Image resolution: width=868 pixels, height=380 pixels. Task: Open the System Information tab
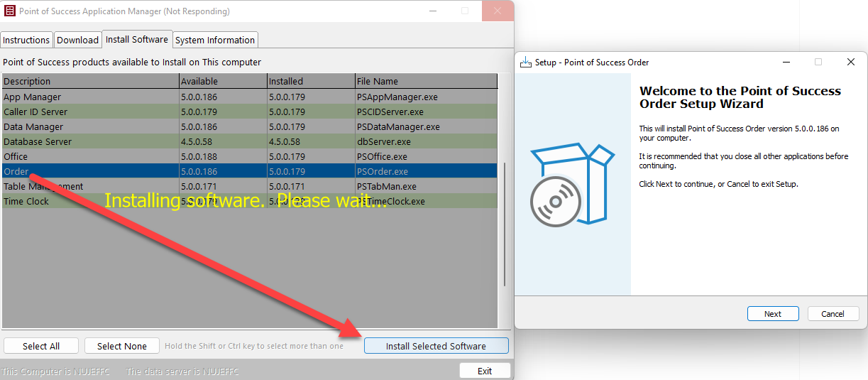(215, 40)
